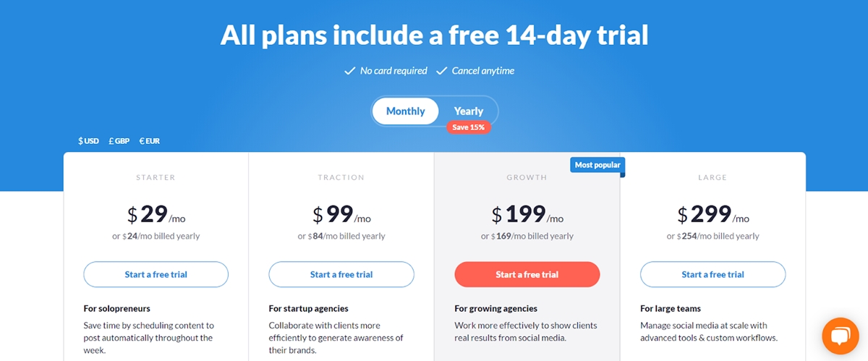Start a free trial for Starter plan
Image resolution: width=868 pixels, height=361 pixels.
[156, 274]
